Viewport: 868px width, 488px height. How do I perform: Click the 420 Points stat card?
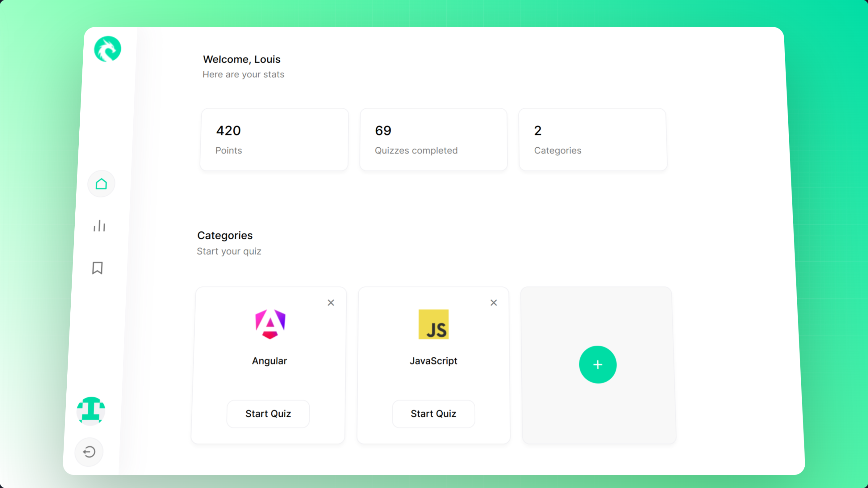pos(274,139)
